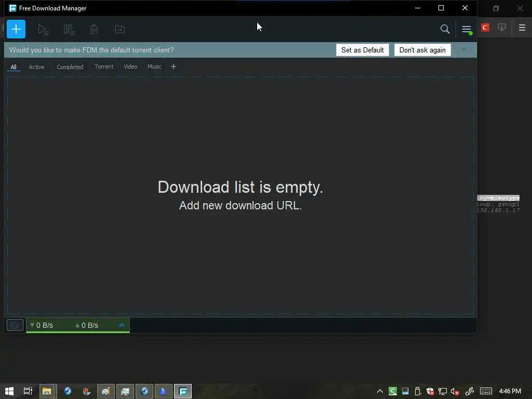
Task: Click the blue Add new download plus button
Action: (16, 29)
